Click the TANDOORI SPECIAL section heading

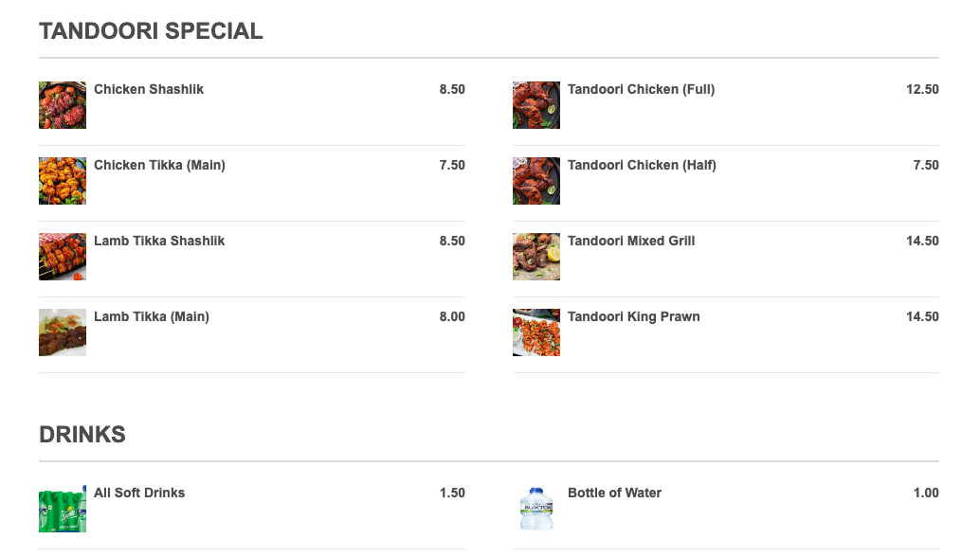[x=151, y=31]
